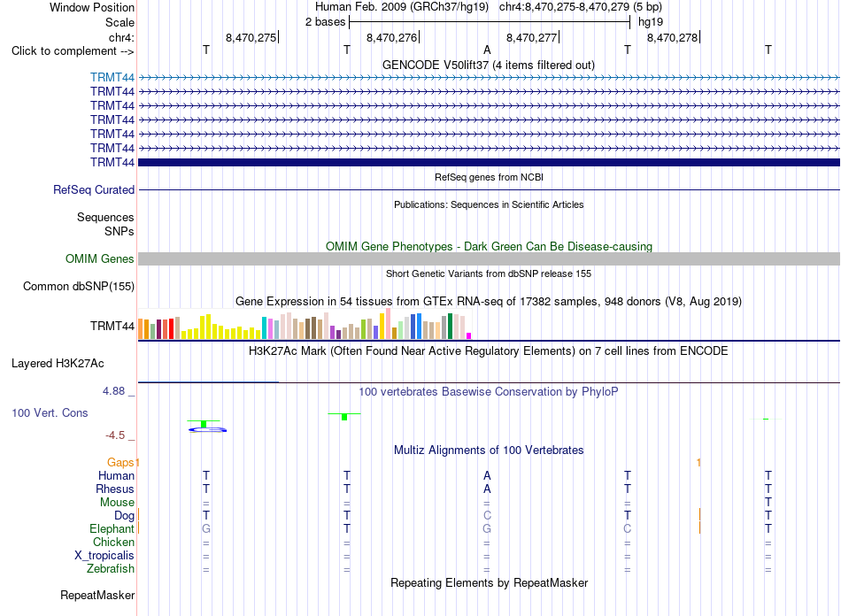Click the RepeatMasker track label
Viewport: 841px width, 616px height.
click(x=97, y=595)
